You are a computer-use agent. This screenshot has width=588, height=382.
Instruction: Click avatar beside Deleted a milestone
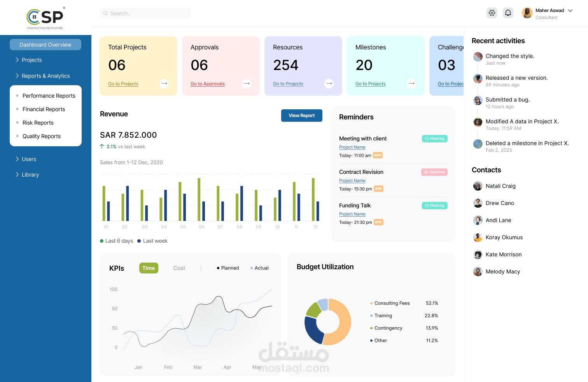tap(478, 144)
